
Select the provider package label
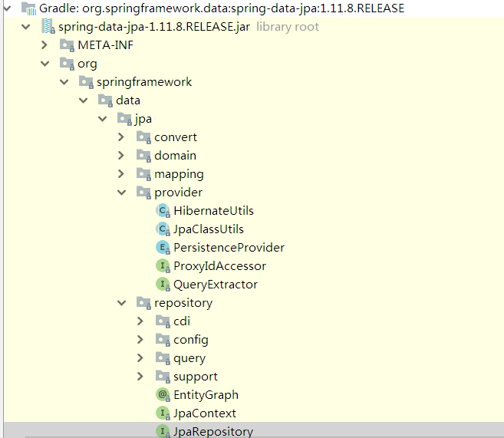[x=179, y=193]
